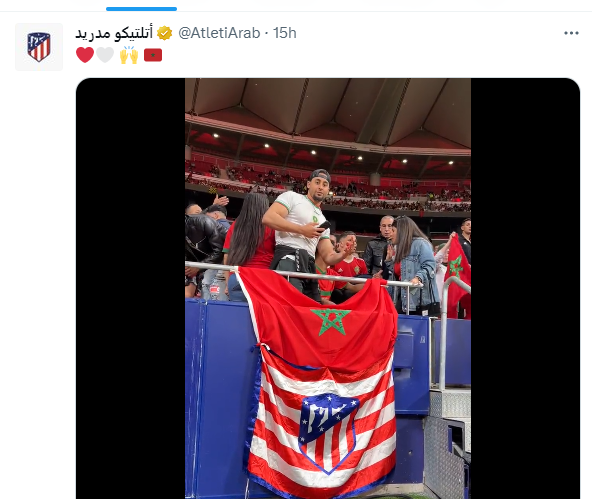592x499 pixels.
Task: Click the Morocco flag emoji in tweet
Action: tap(153, 55)
